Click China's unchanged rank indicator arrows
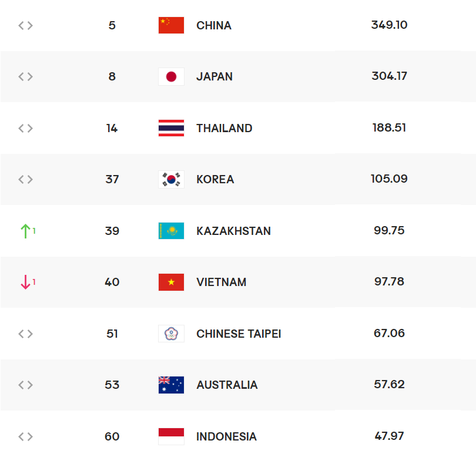The image size is (476, 454). coord(25,25)
